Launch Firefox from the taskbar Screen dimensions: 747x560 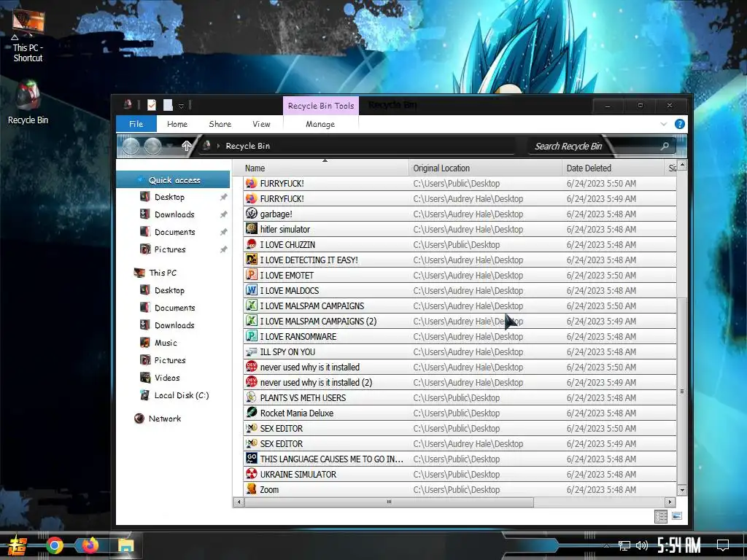coord(90,545)
